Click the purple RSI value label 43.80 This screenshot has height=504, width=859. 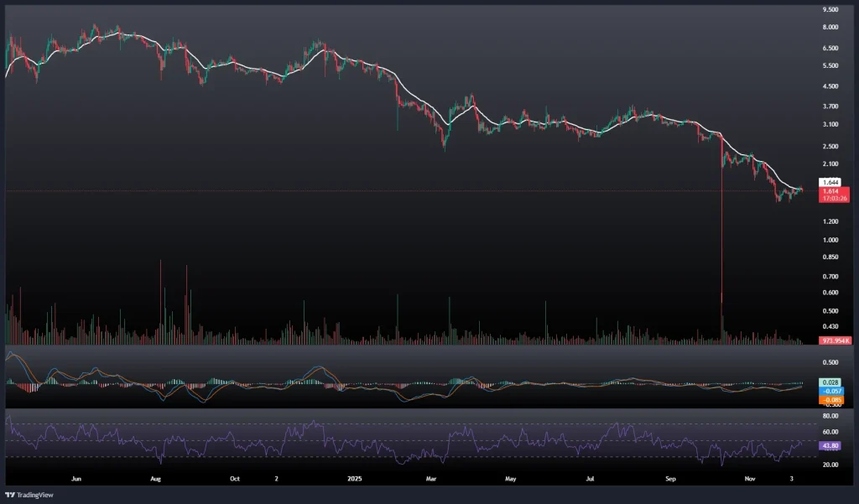pos(830,446)
